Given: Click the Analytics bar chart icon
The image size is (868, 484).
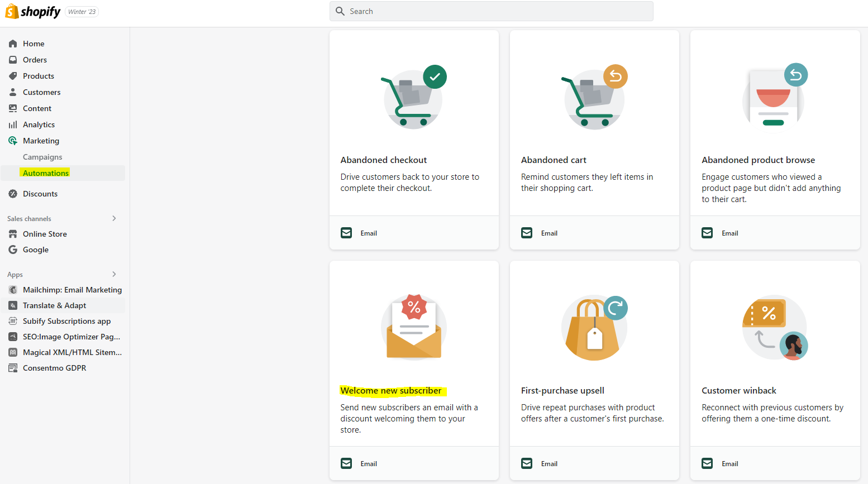Looking at the screenshot, I should point(13,124).
